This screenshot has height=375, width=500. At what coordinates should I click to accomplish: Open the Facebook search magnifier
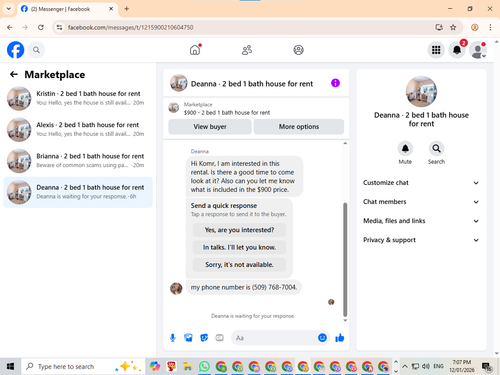pos(36,50)
